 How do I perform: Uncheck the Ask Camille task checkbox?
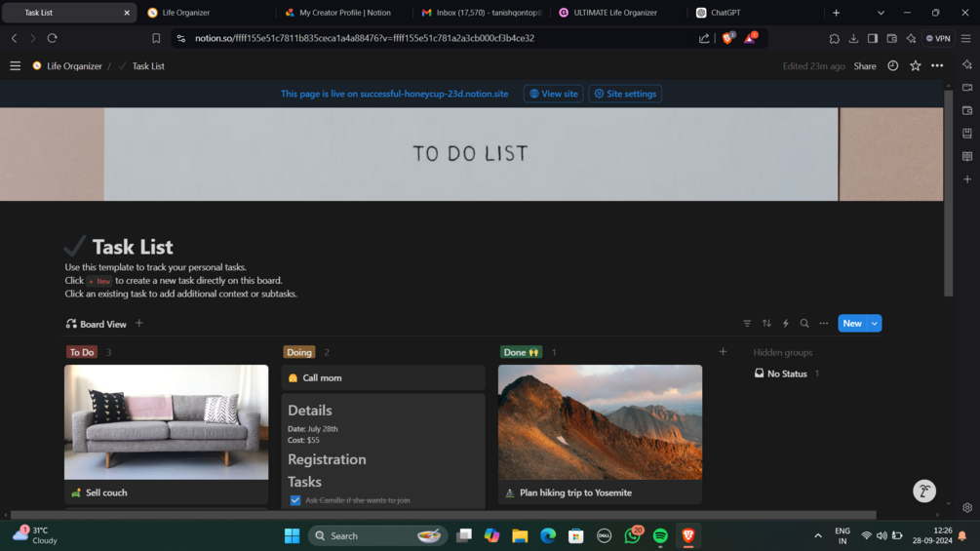pyautogui.click(x=295, y=500)
